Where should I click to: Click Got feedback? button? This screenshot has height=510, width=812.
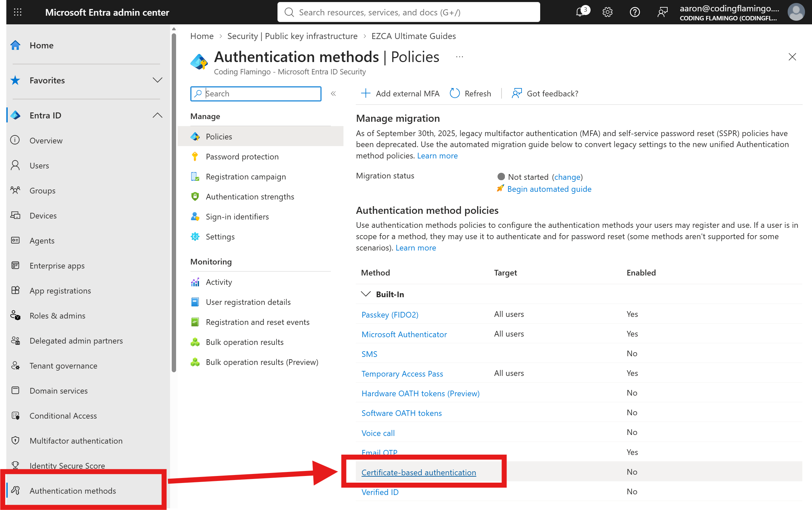coord(545,93)
